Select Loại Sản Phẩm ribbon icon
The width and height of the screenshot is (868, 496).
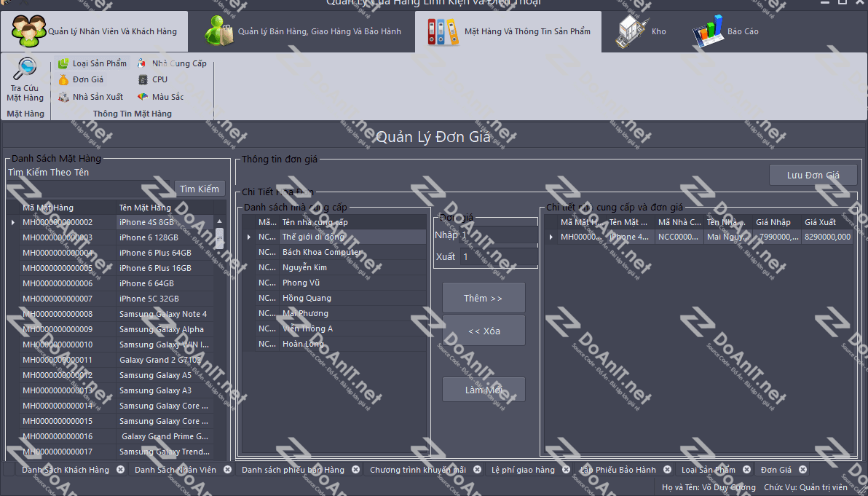coord(63,63)
